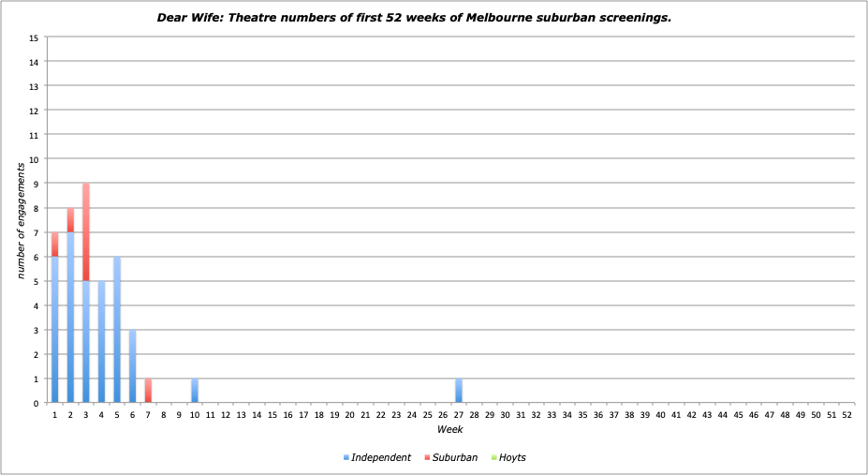Select the week 5 Independent bar
868x475 pixels.
click(117, 330)
